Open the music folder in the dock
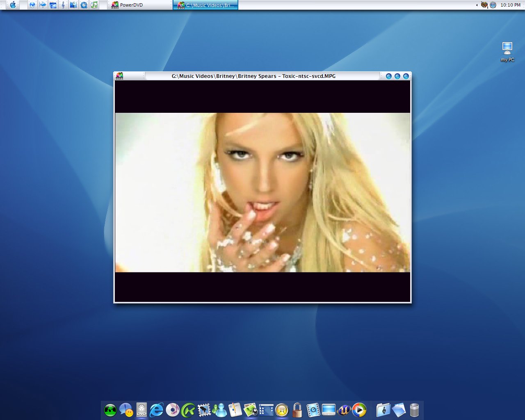 click(383, 410)
